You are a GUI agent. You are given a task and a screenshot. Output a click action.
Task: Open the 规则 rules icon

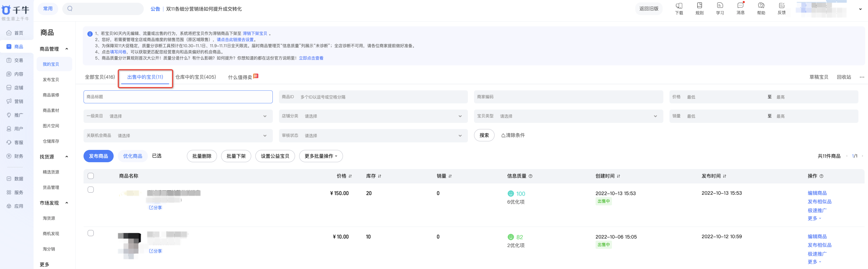700,9
